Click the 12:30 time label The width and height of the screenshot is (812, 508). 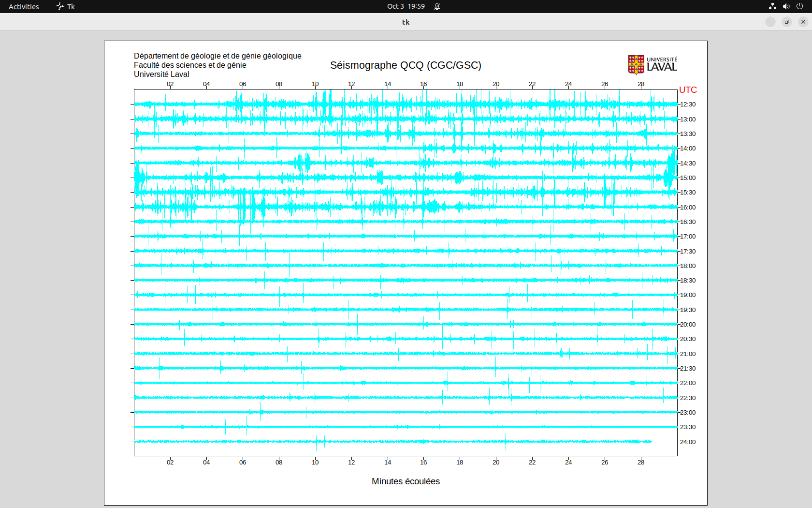coord(688,105)
